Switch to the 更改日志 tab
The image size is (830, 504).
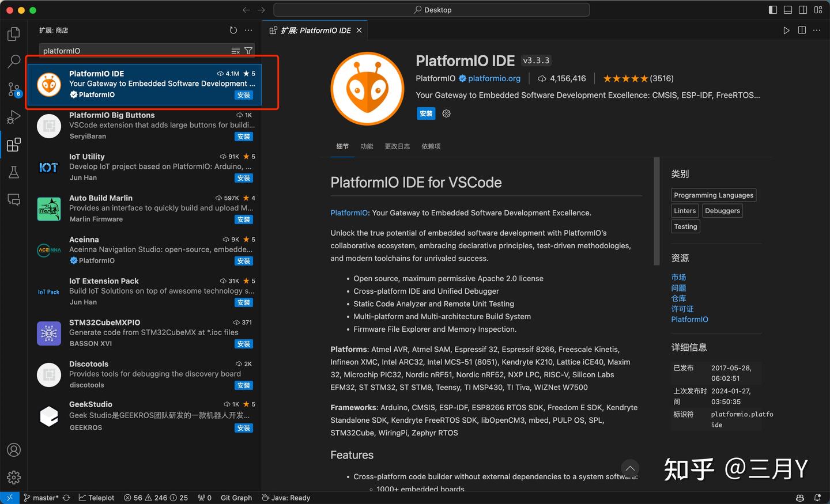397,146
